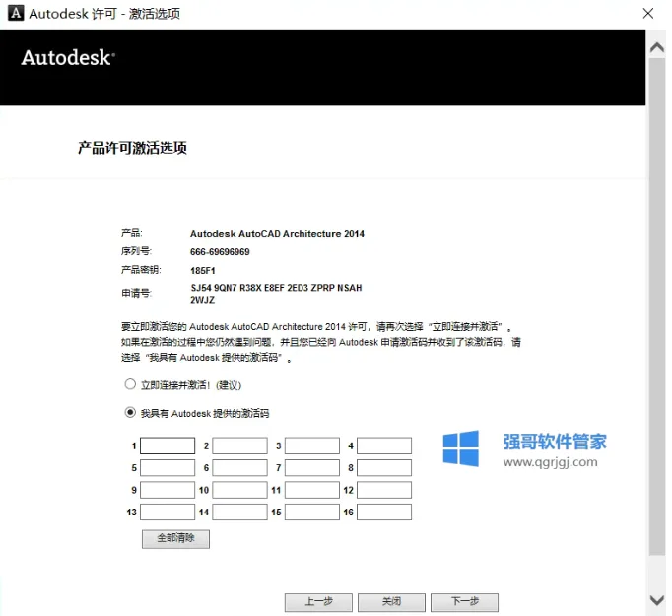672x616 pixels.
Task: Click the 产品许可激活选项 heading
Action: coord(132,148)
